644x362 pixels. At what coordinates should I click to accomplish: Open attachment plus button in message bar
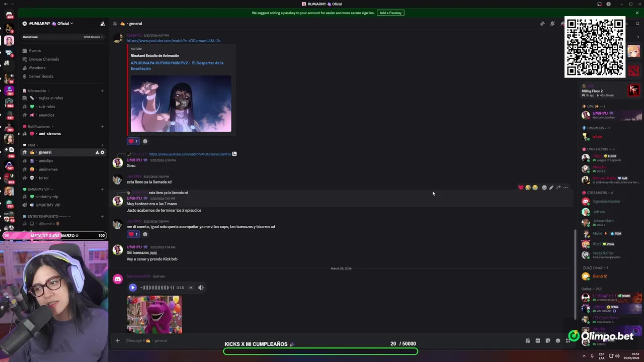(x=118, y=340)
